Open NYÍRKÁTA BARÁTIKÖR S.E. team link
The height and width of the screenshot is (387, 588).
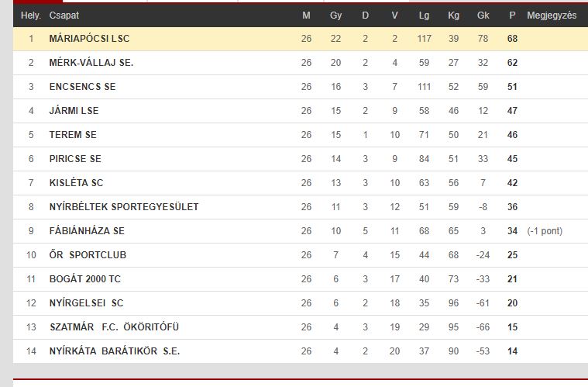115,351
